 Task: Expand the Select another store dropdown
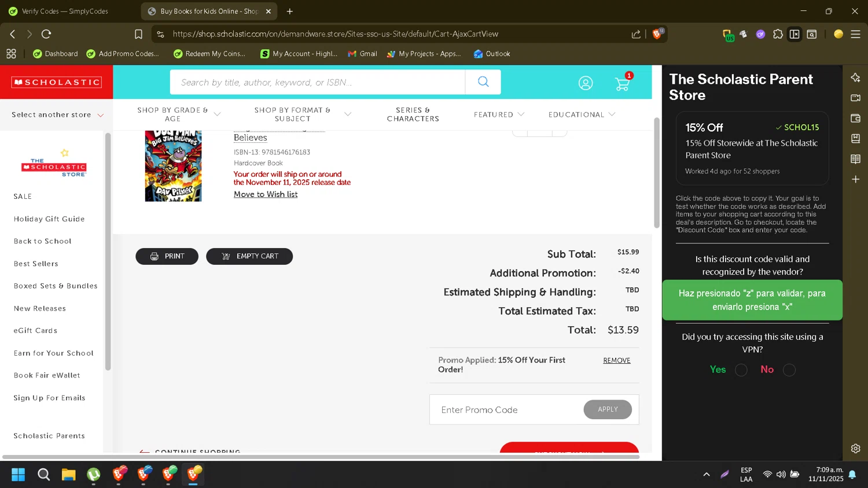click(57, 114)
